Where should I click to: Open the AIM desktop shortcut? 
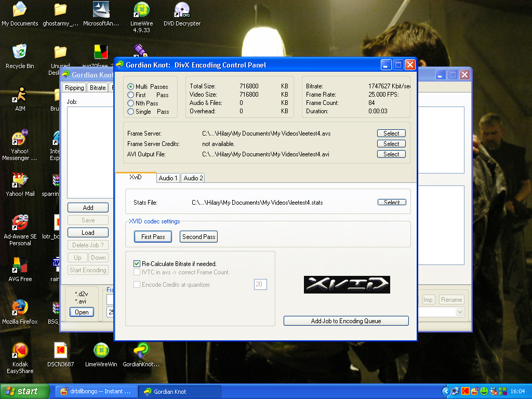click(20, 95)
